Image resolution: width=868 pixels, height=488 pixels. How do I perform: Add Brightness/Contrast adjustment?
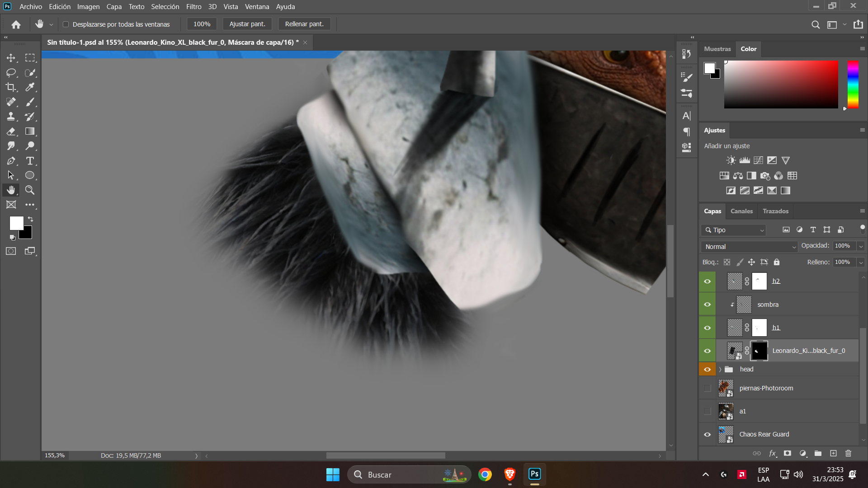tap(731, 160)
